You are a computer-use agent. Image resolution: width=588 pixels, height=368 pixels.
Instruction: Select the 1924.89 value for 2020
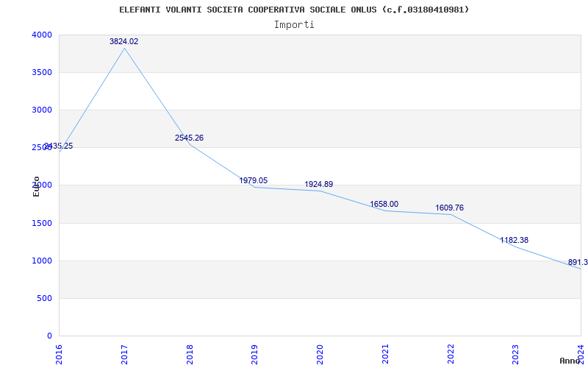(x=319, y=185)
